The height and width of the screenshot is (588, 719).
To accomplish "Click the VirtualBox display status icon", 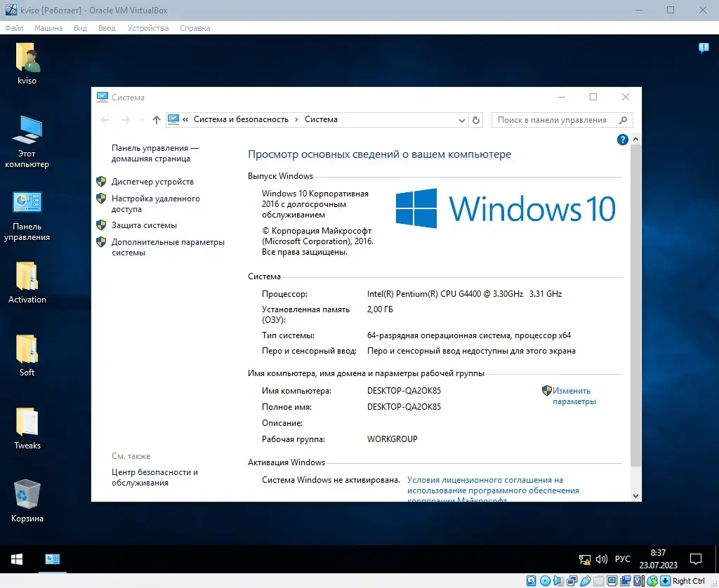I will (x=612, y=581).
